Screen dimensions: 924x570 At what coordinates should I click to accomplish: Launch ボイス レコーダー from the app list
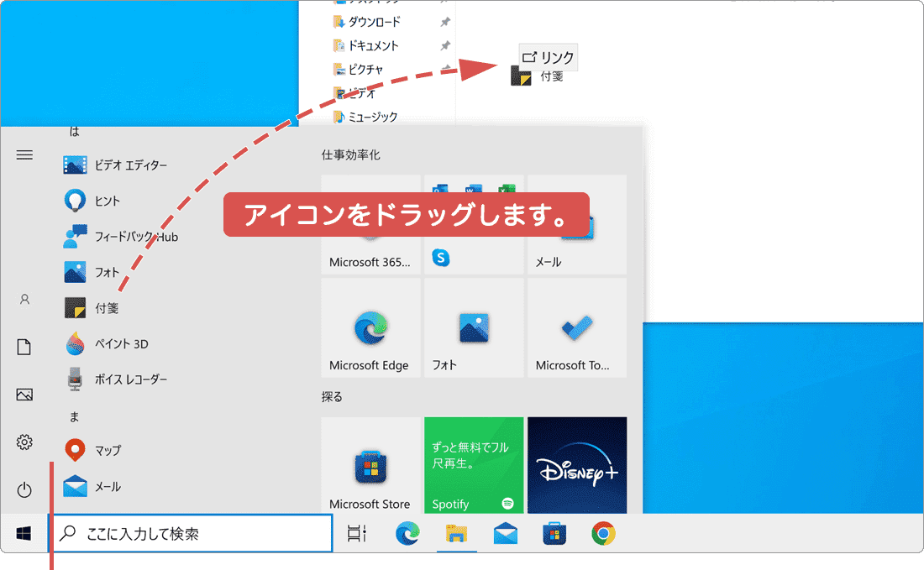(118, 379)
